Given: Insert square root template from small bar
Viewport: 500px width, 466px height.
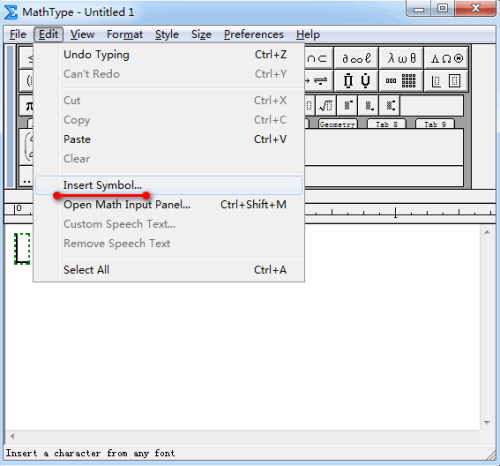Looking at the screenshot, I should (x=326, y=106).
